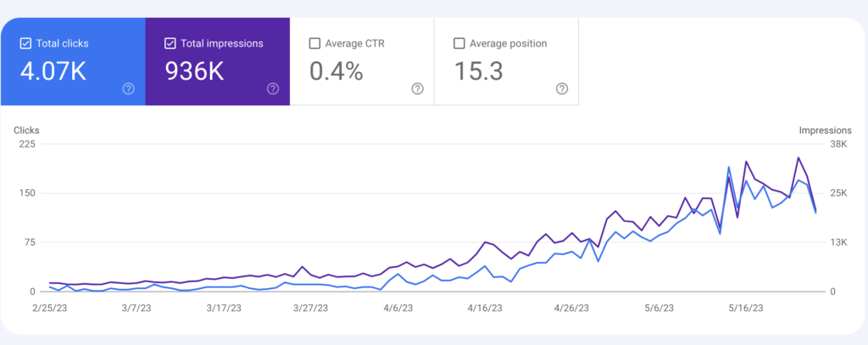Enable the Average CTR checkbox
Screen dimensions: 868x345
[314, 43]
